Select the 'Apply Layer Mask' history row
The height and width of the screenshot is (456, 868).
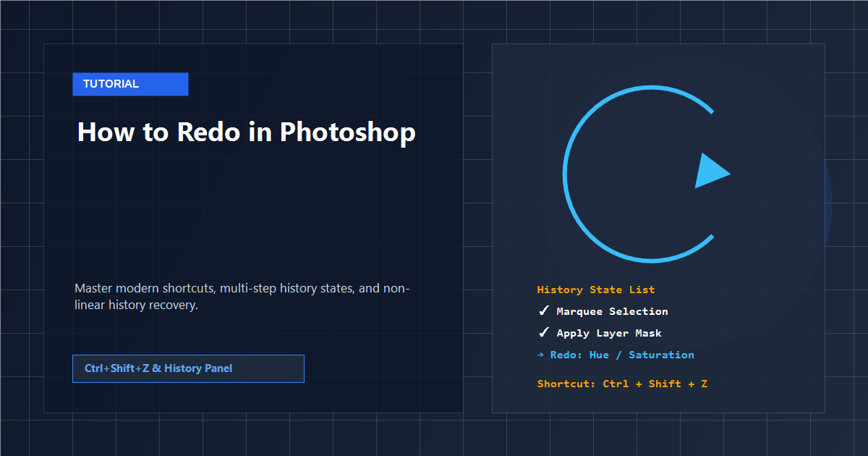[600, 333]
